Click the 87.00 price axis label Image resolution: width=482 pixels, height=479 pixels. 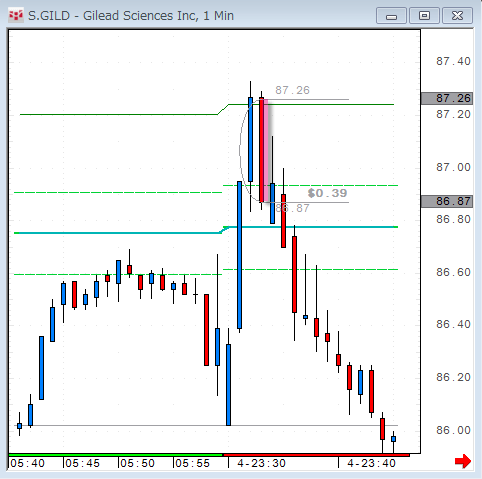click(x=453, y=167)
